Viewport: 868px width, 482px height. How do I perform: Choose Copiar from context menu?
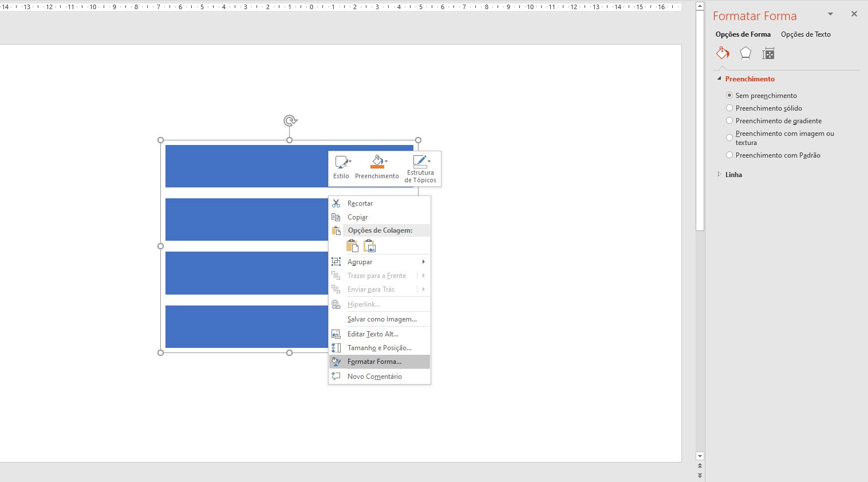click(380, 217)
